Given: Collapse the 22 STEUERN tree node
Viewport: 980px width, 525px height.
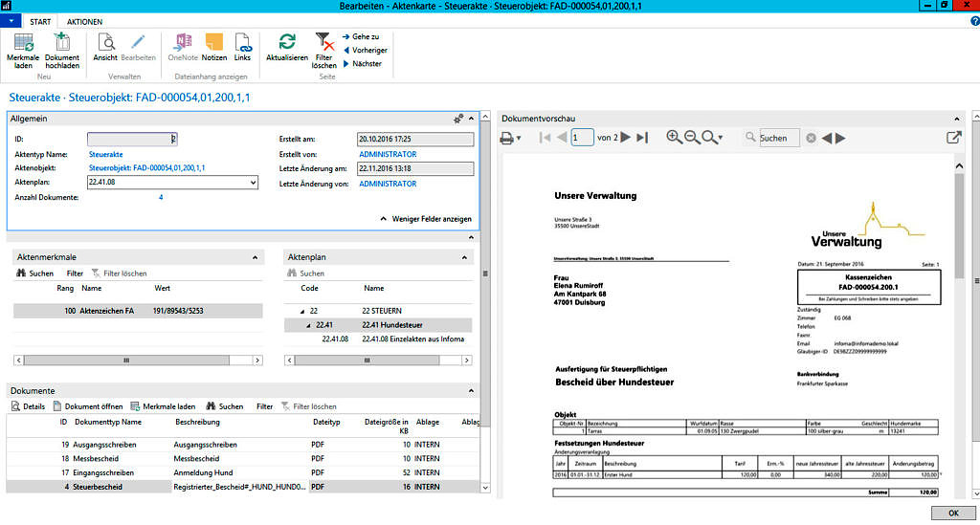Looking at the screenshot, I should coord(303,311).
